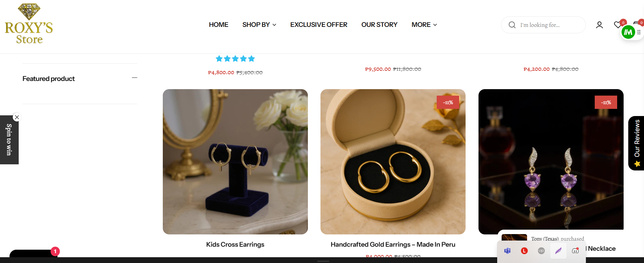
Task: Expand the SHOP BY dropdown
Action: point(259,25)
